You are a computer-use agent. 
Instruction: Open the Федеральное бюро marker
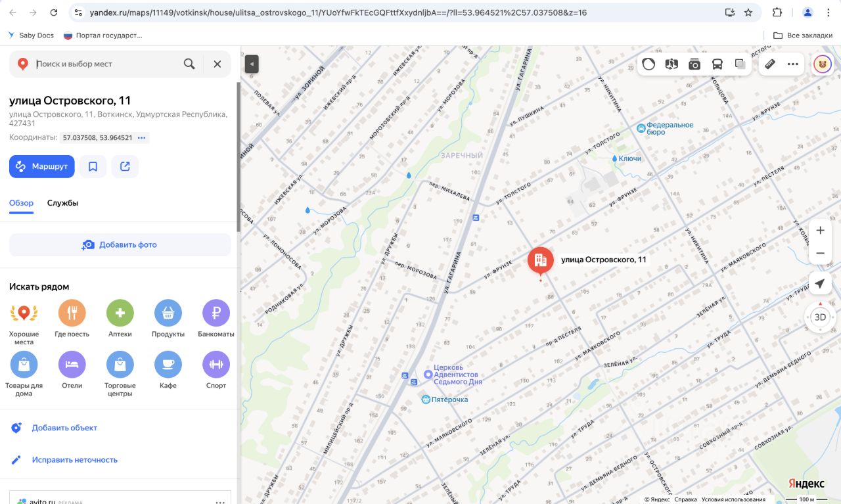pos(665,128)
